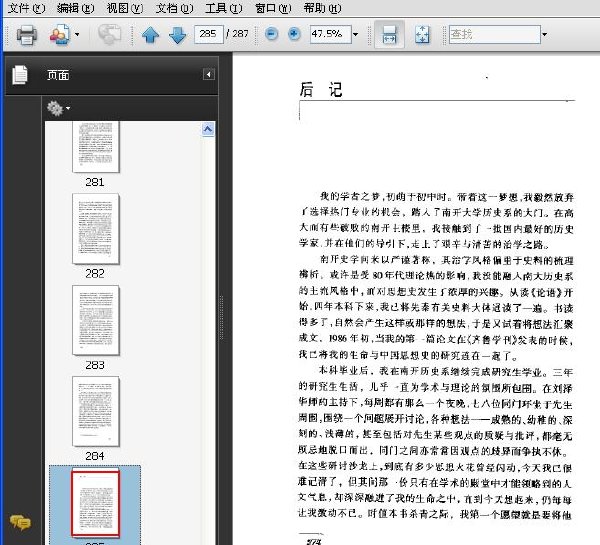Click the 页面 panel title

coord(58,75)
